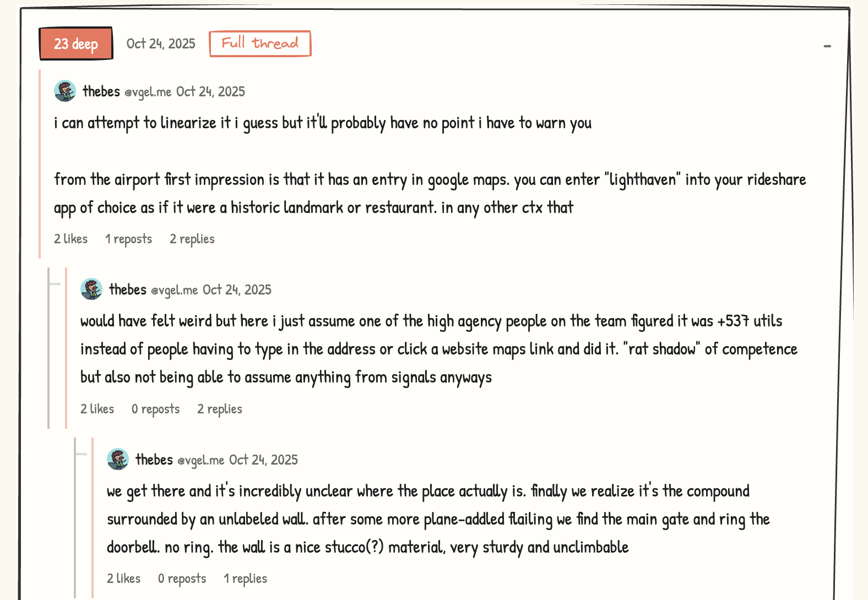Click the third post's 0 reposts count

tap(182, 579)
